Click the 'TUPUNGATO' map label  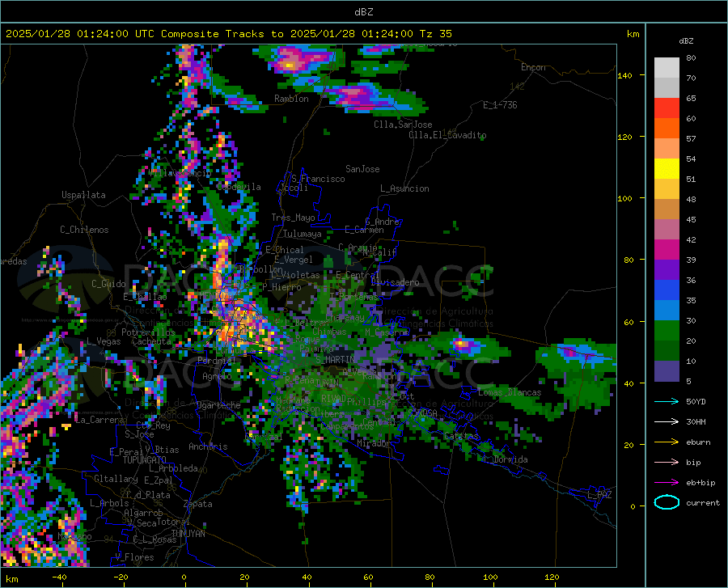pyautogui.click(x=145, y=460)
